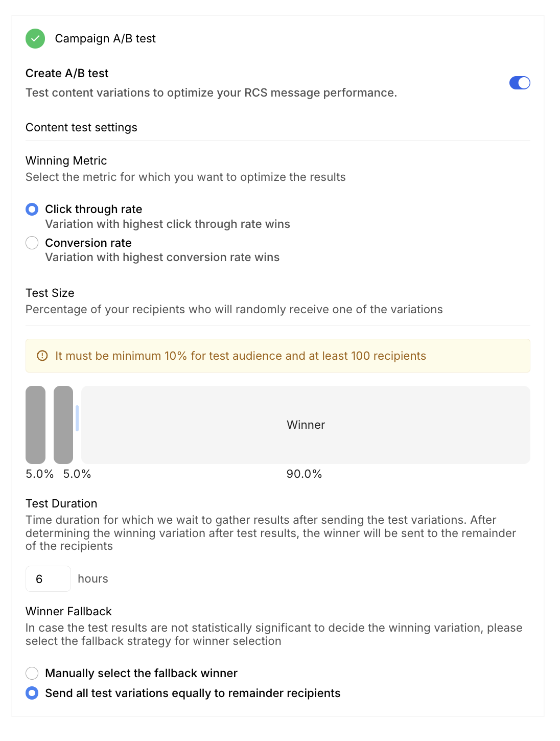This screenshot has width=560, height=741.
Task: Choose Conversion rate as winning metric
Action: [32, 243]
